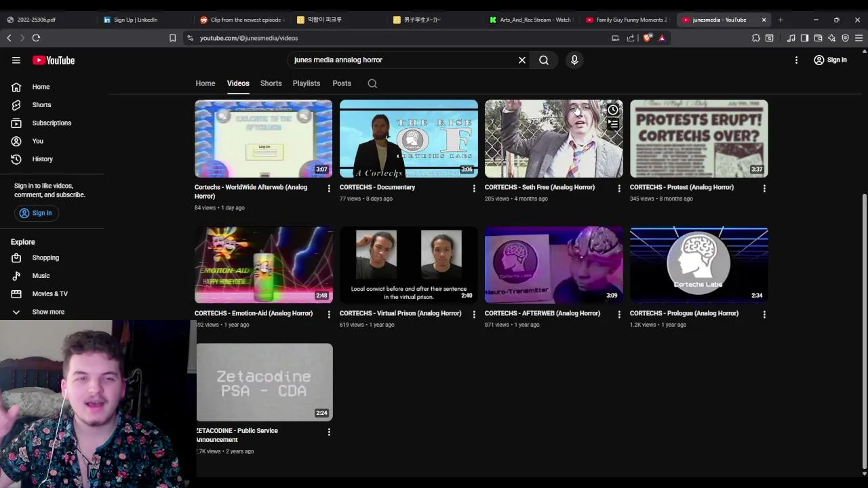Open the YouTube hamburger guide menu
The image size is (868, 488).
(x=16, y=60)
